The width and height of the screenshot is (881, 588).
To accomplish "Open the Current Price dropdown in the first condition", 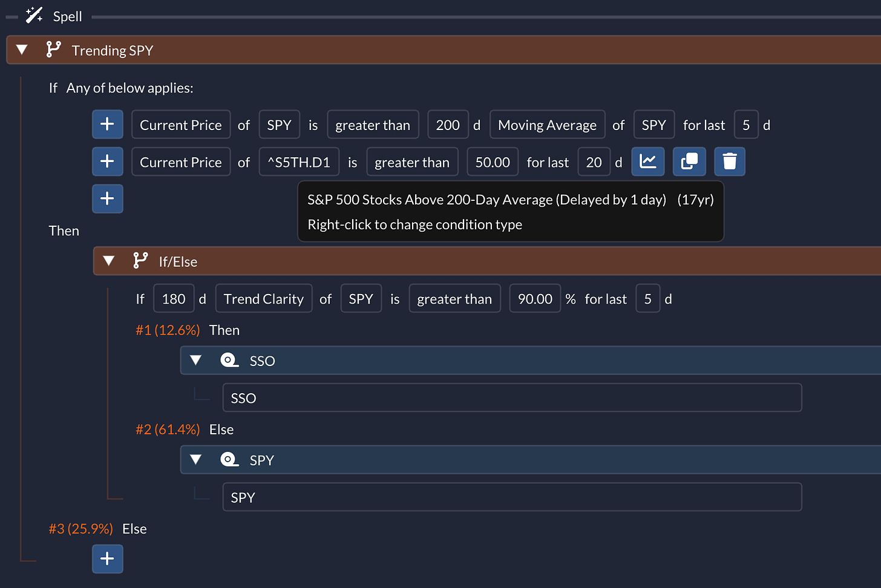I will (181, 125).
